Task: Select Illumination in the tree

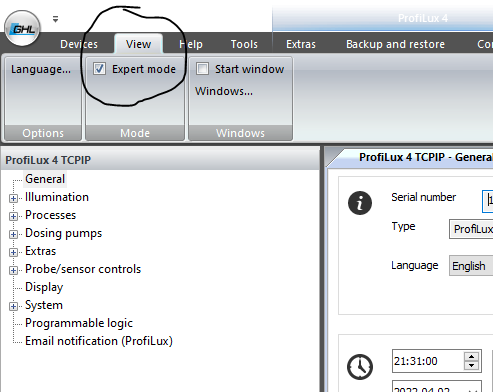Action: pos(57,197)
